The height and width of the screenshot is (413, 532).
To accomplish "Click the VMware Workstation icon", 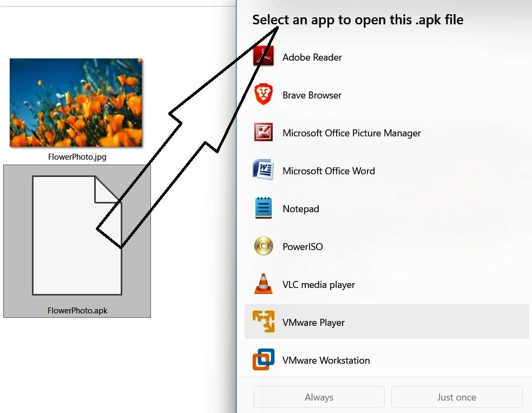I will [x=263, y=359].
